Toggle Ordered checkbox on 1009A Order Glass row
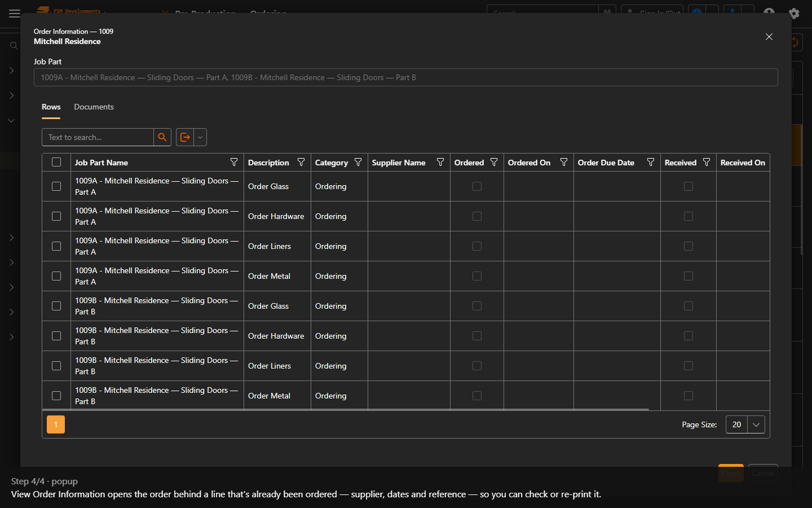The image size is (812, 508). pyautogui.click(x=477, y=186)
